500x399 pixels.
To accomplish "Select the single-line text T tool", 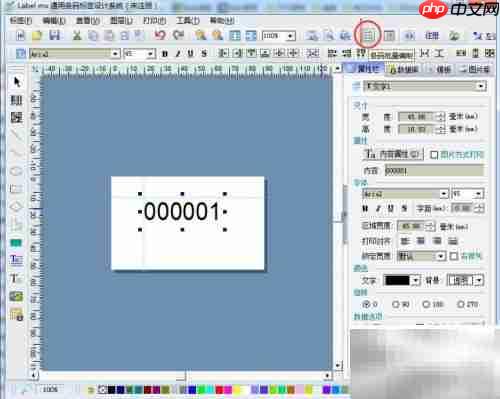I will [15, 278].
